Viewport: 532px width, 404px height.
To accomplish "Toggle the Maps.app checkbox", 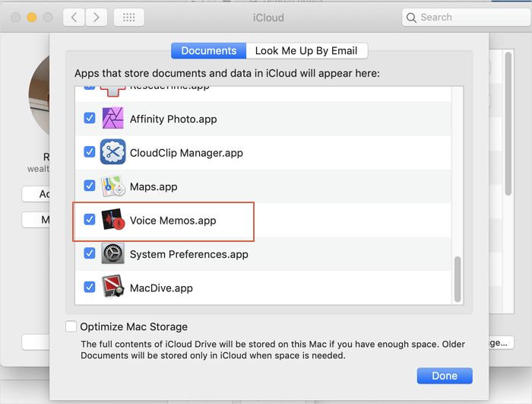I will tap(90, 186).
